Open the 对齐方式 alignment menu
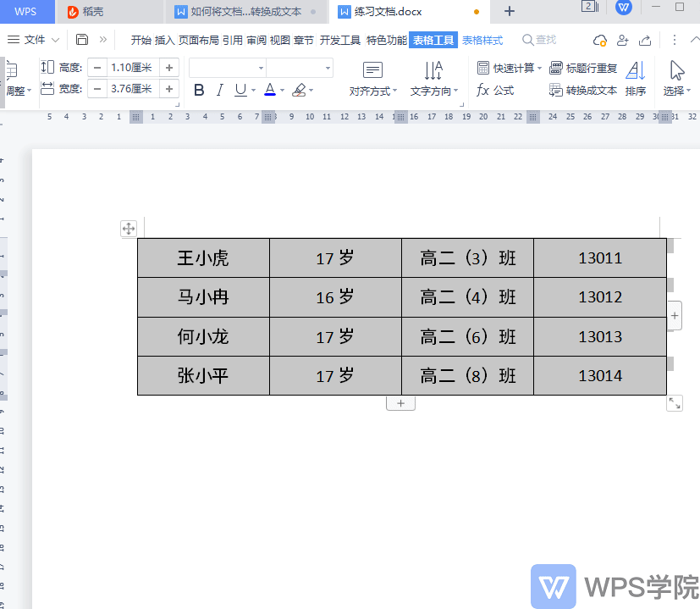 click(x=372, y=80)
